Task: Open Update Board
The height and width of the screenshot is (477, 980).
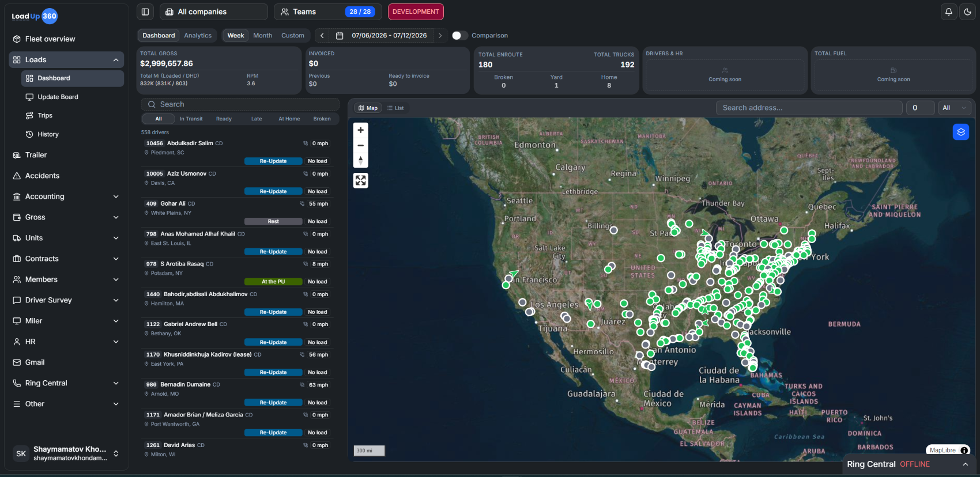Action: click(x=72, y=97)
